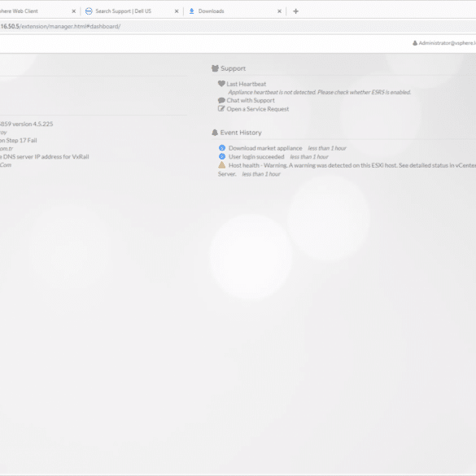The height and width of the screenshot is (476, 476).
Task: Switch to the Search Support Dell US tab
Action: pos(123,11)
